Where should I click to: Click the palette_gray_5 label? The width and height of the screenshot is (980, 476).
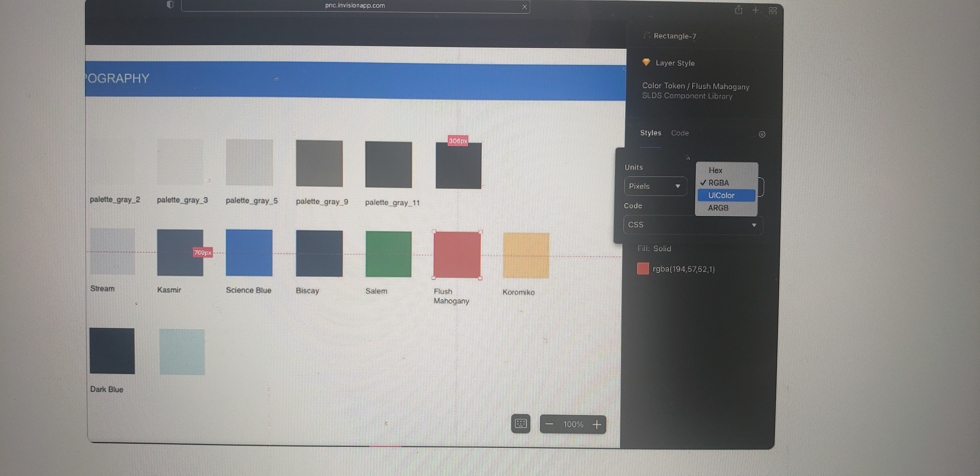point(251,201)
